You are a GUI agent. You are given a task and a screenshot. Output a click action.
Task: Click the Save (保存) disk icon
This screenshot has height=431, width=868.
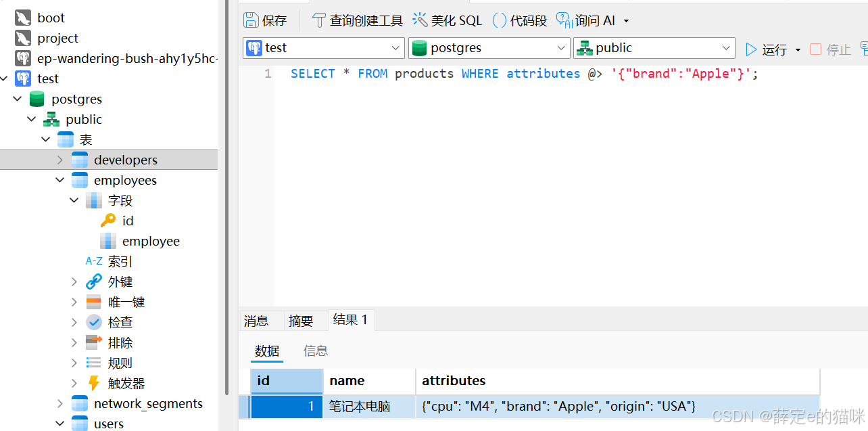[x=251, y=20]
